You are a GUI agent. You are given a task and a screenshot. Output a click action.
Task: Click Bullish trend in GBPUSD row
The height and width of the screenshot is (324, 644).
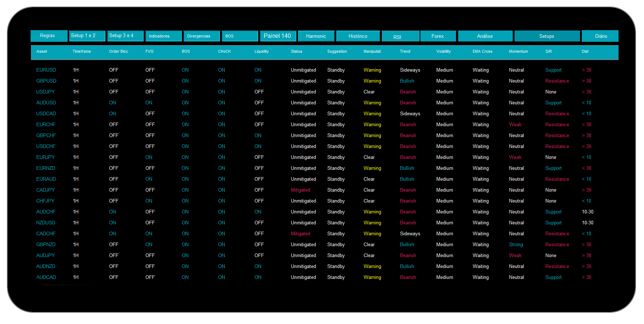click(x=407, y=81)
